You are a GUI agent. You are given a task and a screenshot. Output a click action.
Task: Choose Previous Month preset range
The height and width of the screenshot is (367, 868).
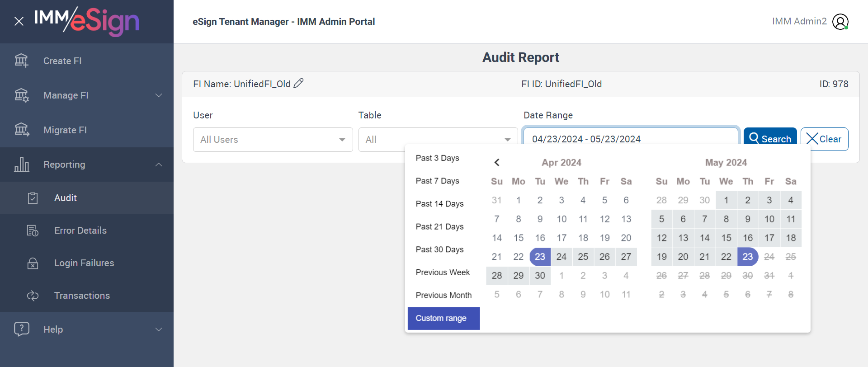[443, 295]
